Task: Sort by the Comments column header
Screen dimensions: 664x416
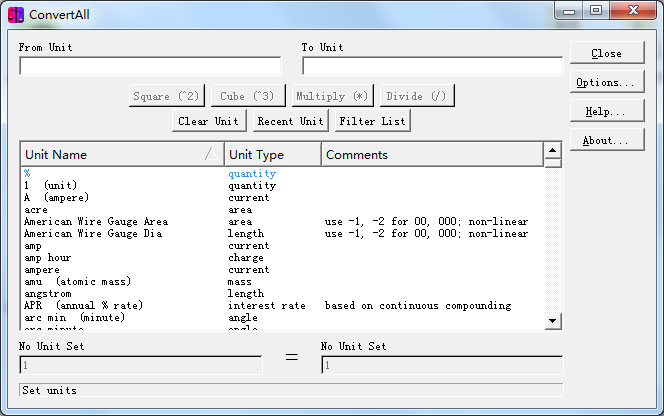Action: tap(432, 154)
